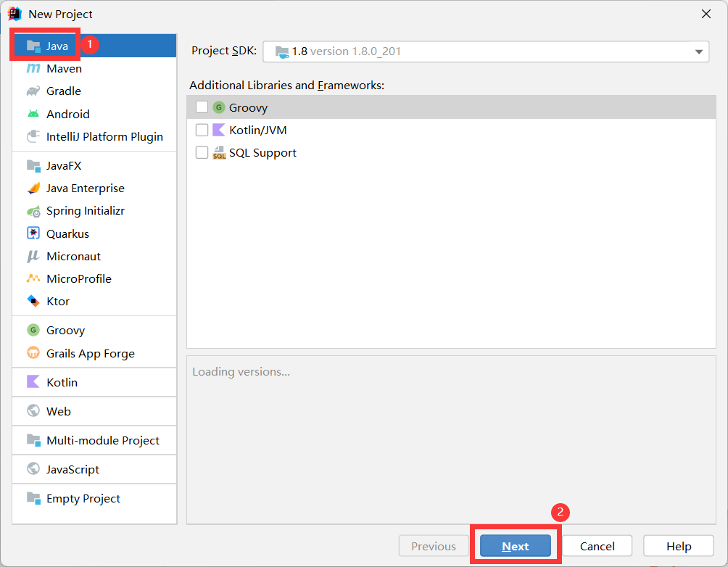
Task: Select the Ktor diamond icon
Action: click(x=33, y=302)
